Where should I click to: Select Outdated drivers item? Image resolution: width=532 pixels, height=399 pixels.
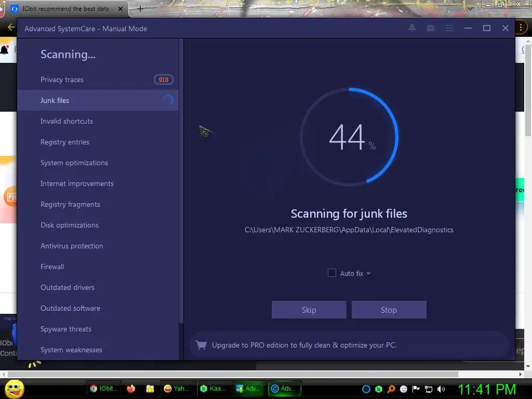click(x=98, y=287)
